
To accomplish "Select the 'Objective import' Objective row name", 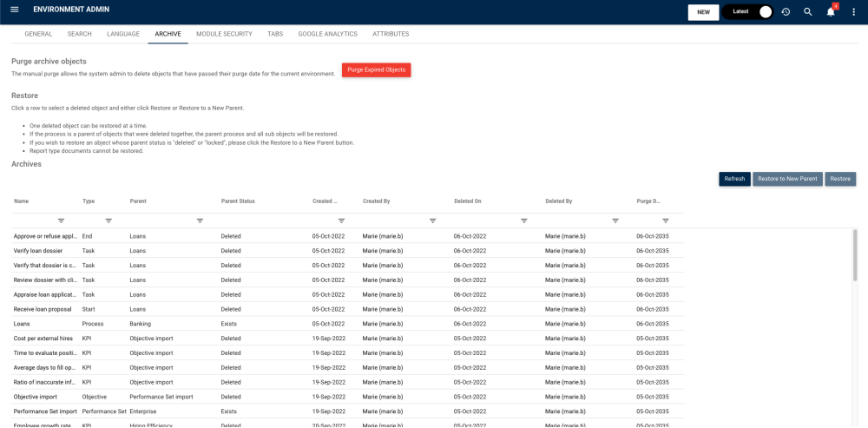I will tap(36, 397).
